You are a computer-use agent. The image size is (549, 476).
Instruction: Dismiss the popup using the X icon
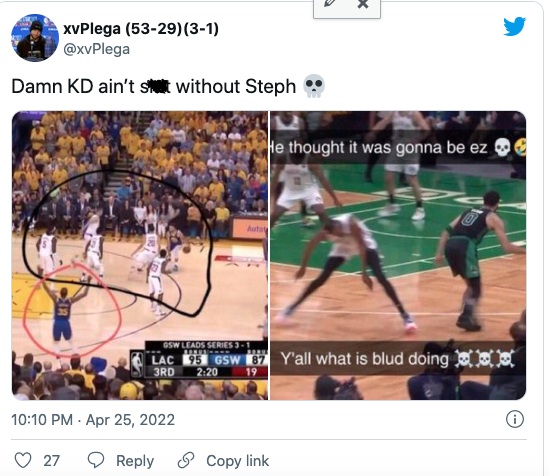pyautogui.click(x=363, y=4)
